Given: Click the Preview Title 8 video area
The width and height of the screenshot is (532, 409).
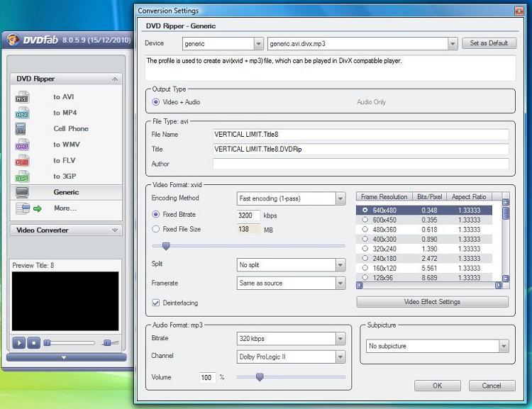Looking at the screenshot, I should [x=65, y=301].
